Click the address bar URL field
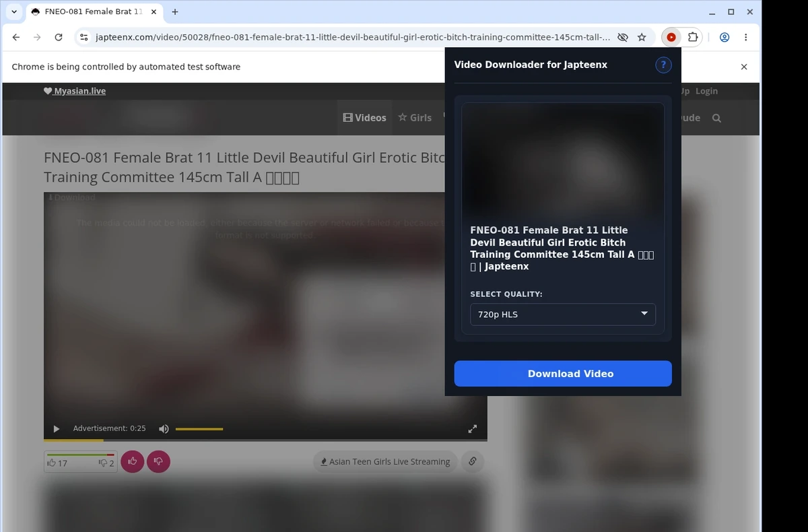Screen dimensions: 808x532 coord(353,38)
